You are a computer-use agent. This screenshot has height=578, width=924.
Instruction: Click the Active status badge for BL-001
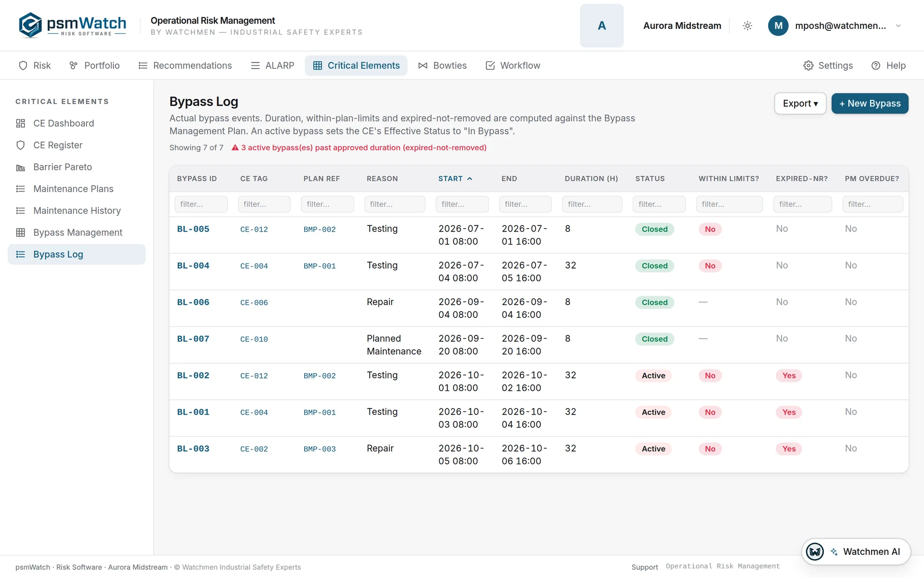[x=653, y=412]
